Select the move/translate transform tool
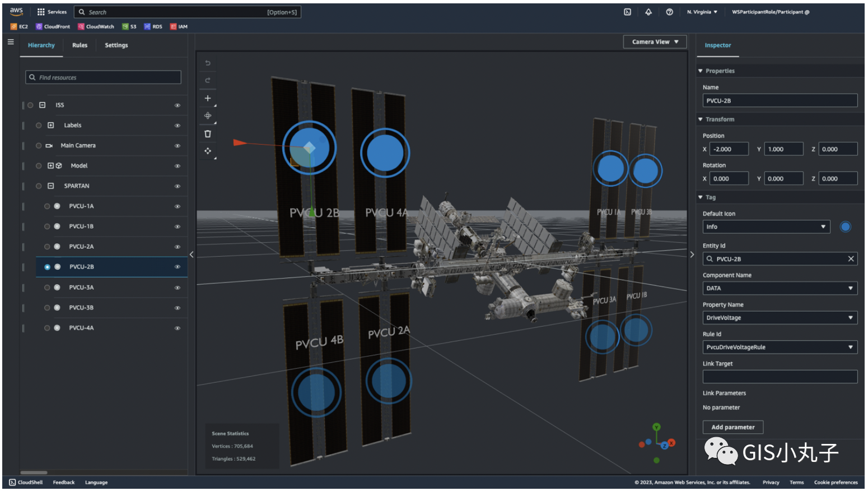 pos(208,115)
